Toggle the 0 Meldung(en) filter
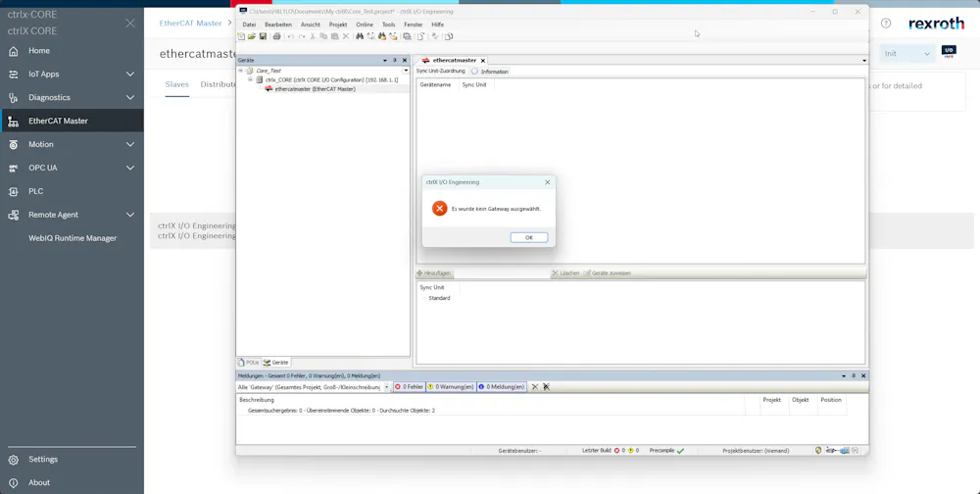The width and height of the screenshot is (980, 494). point(502,387)
